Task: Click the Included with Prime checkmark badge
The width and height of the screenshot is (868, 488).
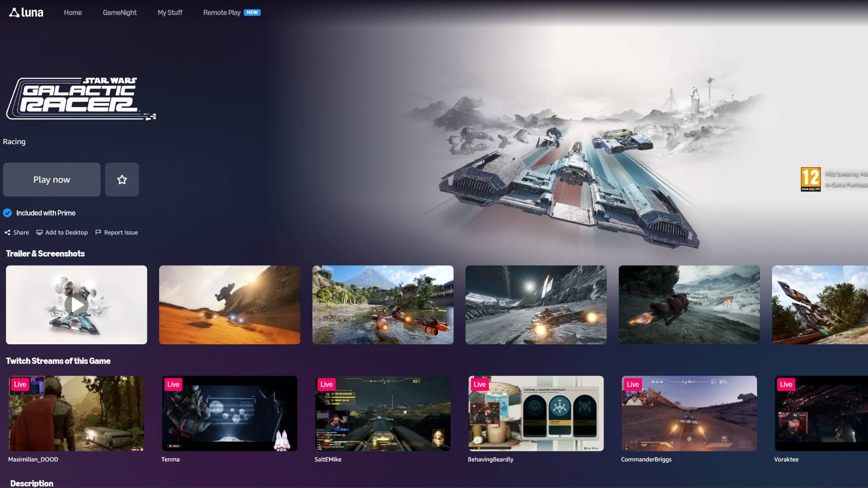Action: (x=7, y=213)
